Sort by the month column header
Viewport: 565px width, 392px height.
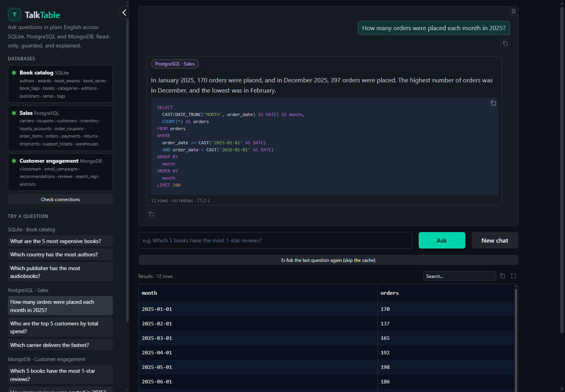click(258, 293)
